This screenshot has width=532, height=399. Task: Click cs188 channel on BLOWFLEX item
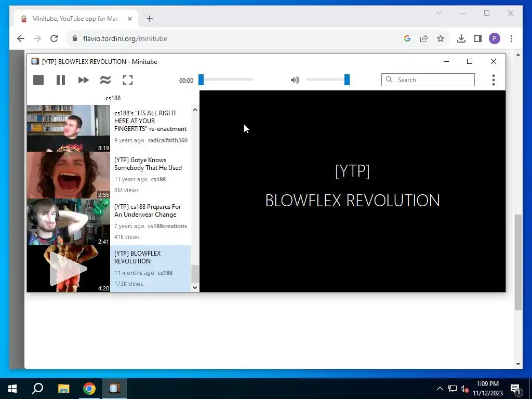(165, 273)
